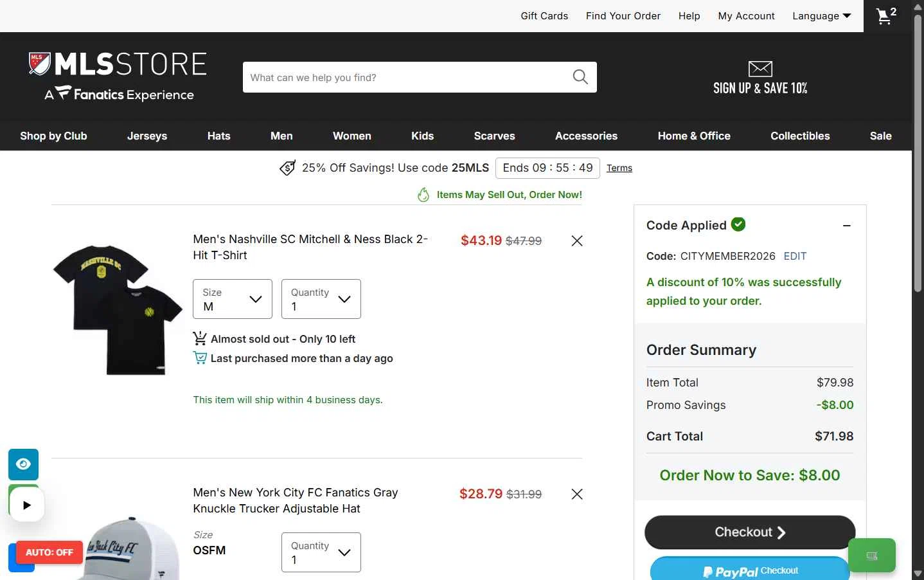Open the Women menu

tap(352, 136)
